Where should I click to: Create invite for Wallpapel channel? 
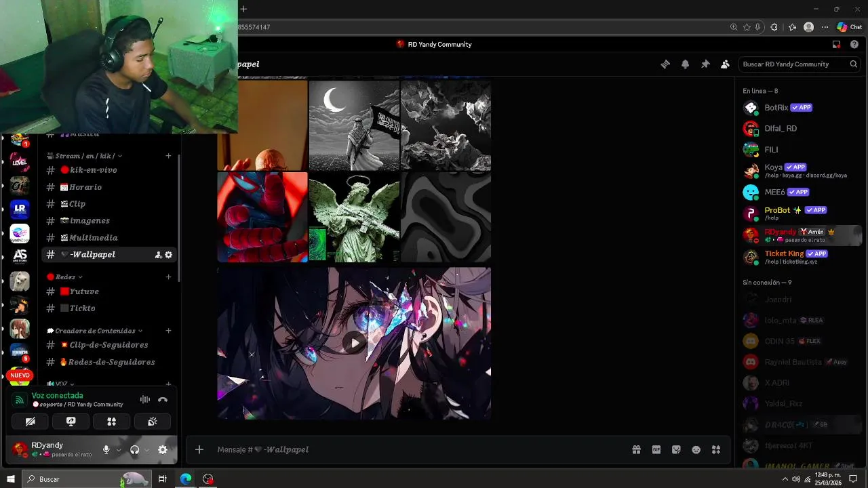[158, 255]
